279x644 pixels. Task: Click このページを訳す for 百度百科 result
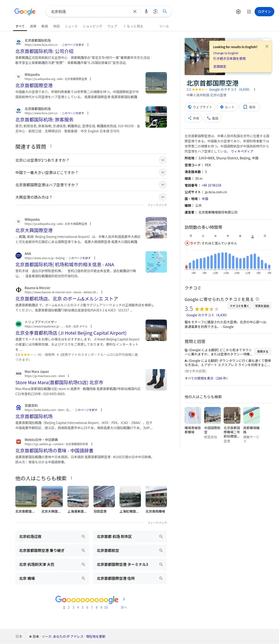tap(86, 410)
